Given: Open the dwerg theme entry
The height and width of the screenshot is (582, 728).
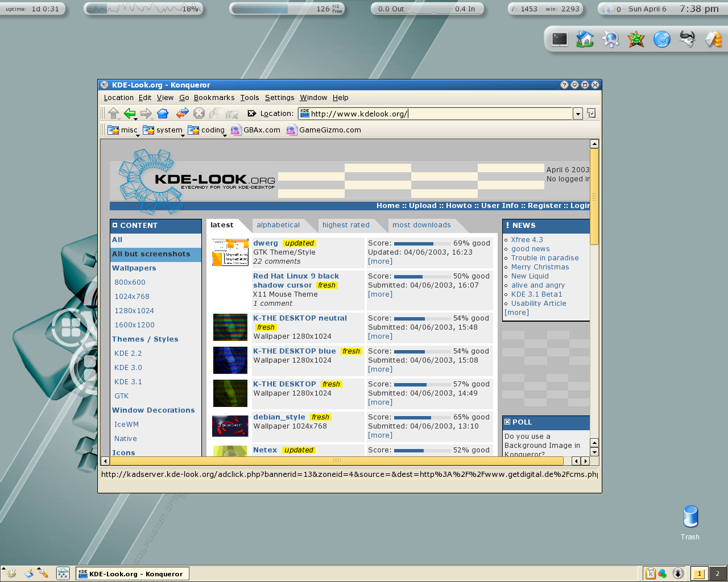Looking at the screenshot, I should click(x=266, y=243).
